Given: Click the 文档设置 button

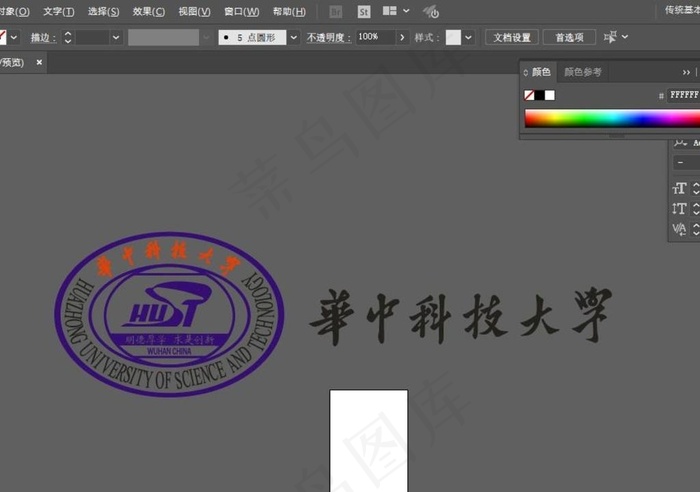Looking at the screenshot, I should [512, 38].
